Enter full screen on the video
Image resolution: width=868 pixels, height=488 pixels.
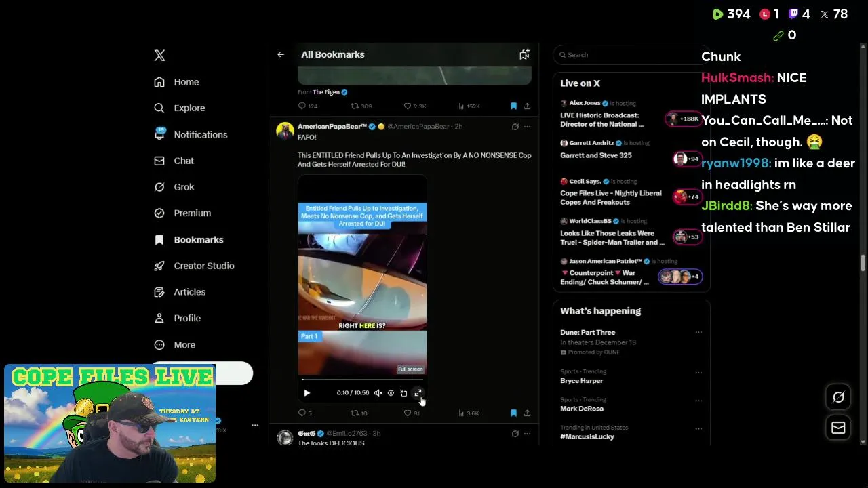pyautogui.click(x=418, y=393)
